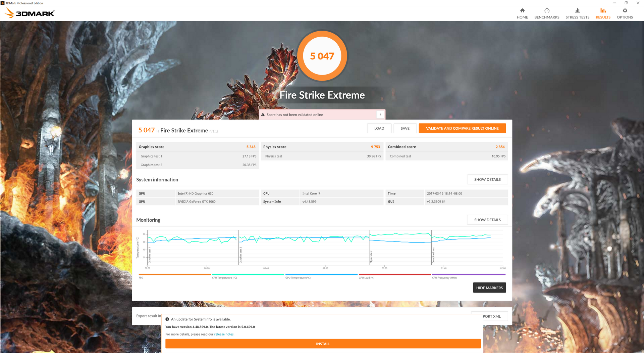Click the warning triangle on the validation banner
This screenshot has height=353, width=644.
[x=263, y=115]
